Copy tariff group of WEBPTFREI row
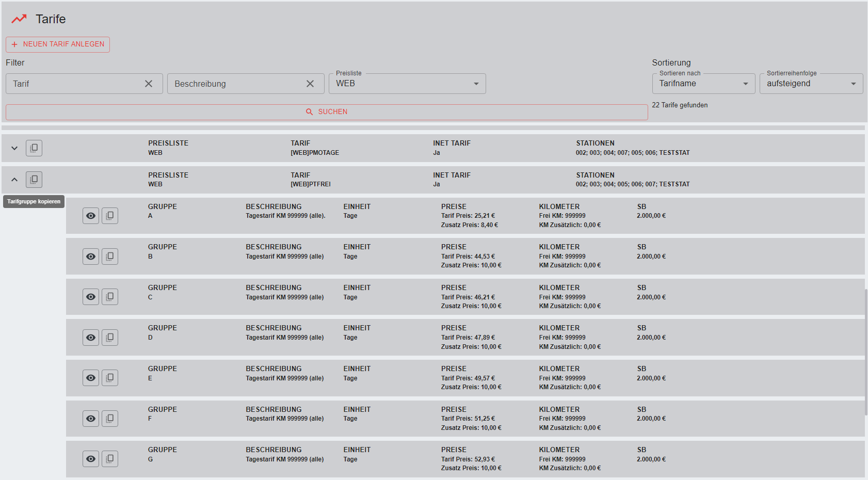Viewport: 868px width, 480px height. (x=34, y=180)
